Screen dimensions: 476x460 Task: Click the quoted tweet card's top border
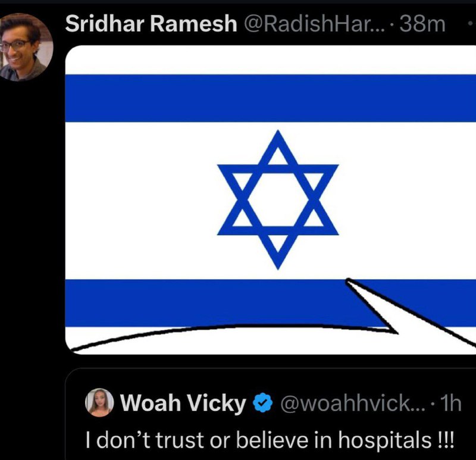271,368
